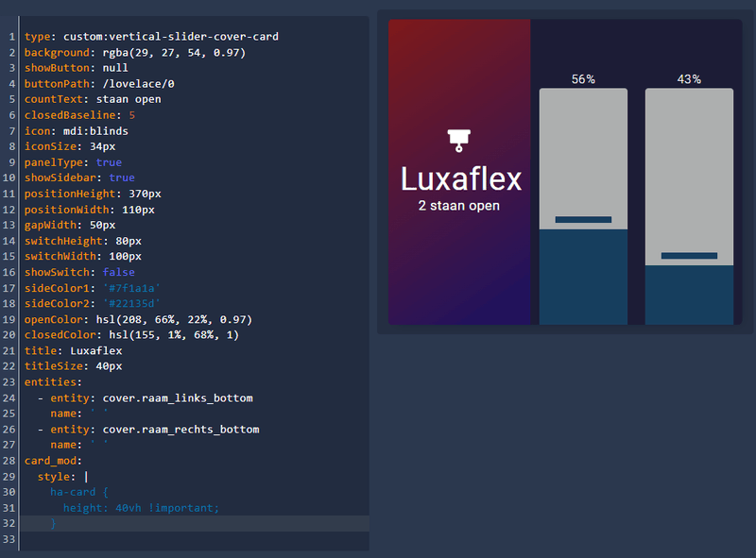Click the 'entities:' key on line 23
This screenshot has width=756, height=558.
(x=53, y=382)
